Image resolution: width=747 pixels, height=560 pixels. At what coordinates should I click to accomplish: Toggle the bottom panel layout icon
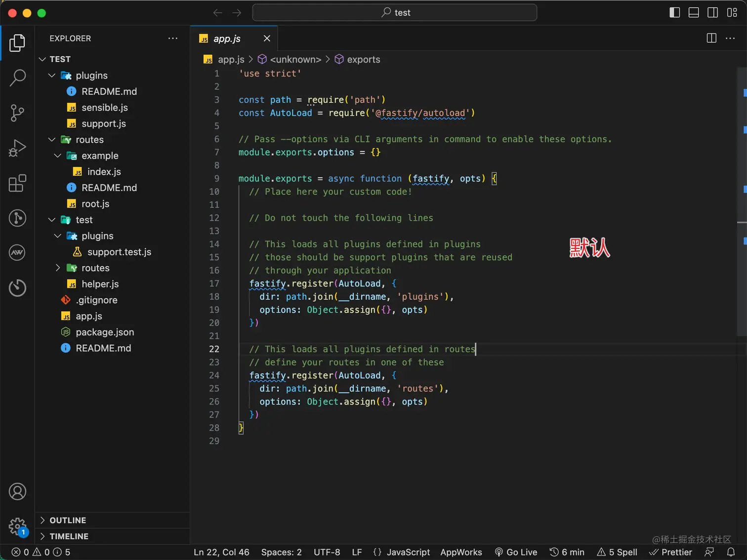694,13
